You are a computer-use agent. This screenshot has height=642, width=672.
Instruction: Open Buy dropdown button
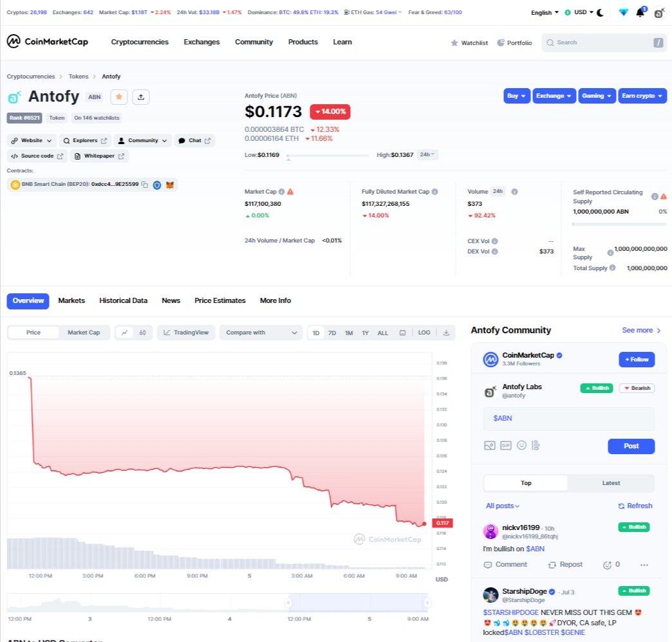click(517, 96)
